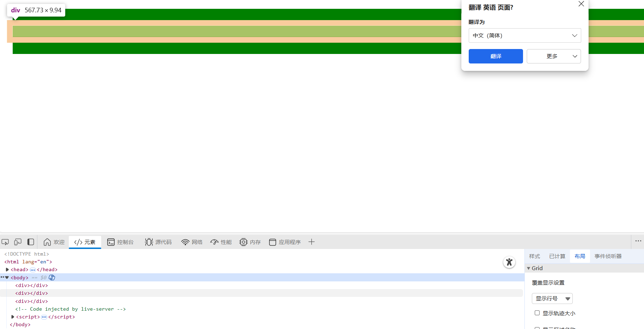Select the first div element row
The width and height of the screenshot is (644, 329).
click(262, 285)
